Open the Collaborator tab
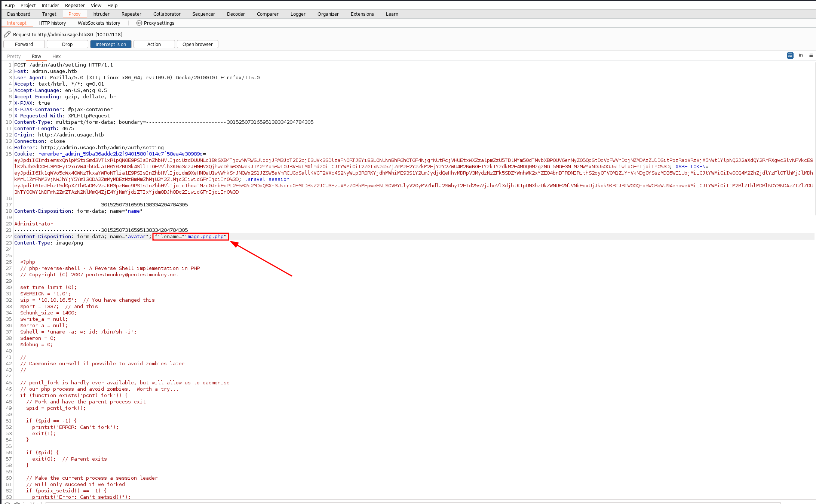This screenshot has width=816, height=504. tap(167, 14)
